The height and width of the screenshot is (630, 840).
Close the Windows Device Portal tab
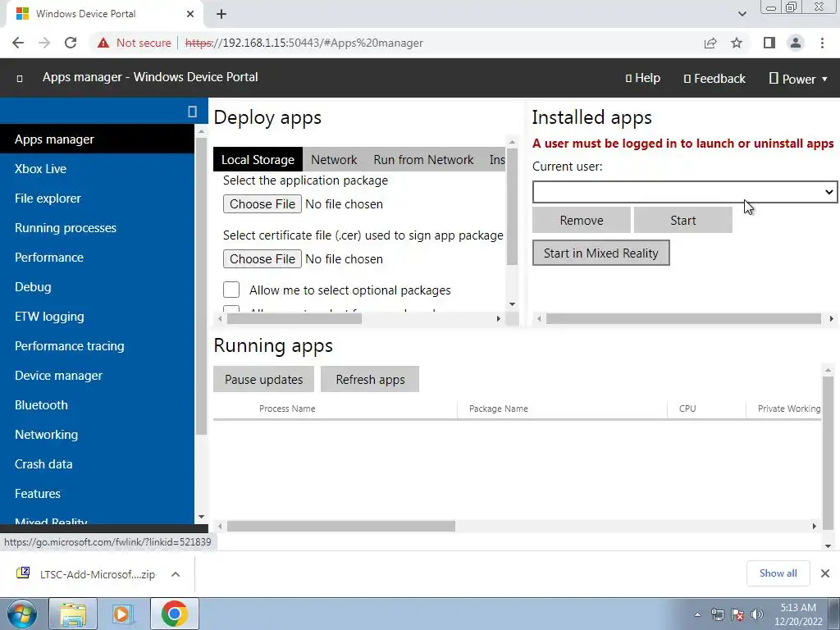190,14
